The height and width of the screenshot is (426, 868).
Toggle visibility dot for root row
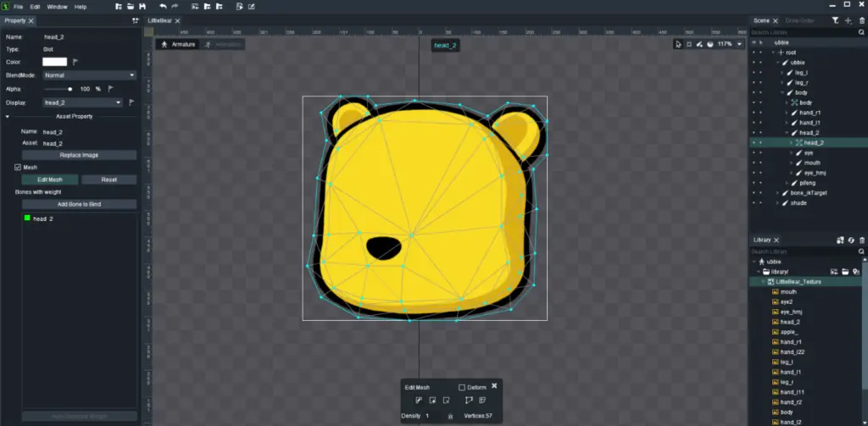click(x=754, y=53)
